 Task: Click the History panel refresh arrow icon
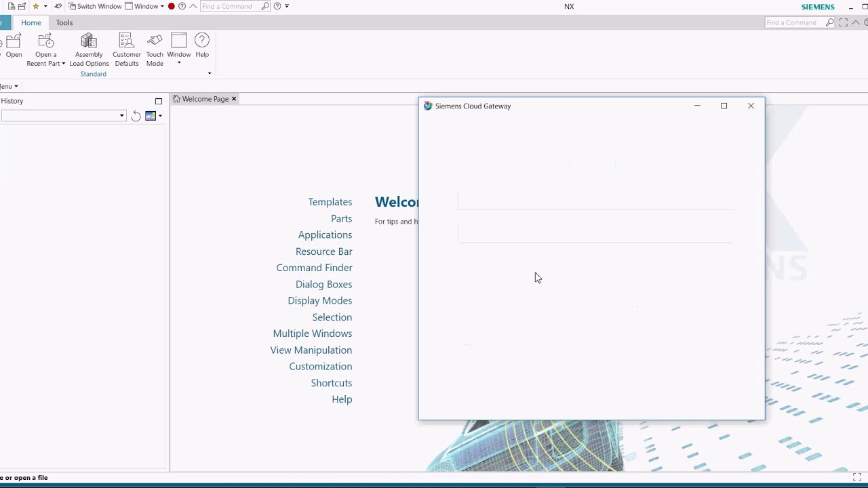[136, 116]
